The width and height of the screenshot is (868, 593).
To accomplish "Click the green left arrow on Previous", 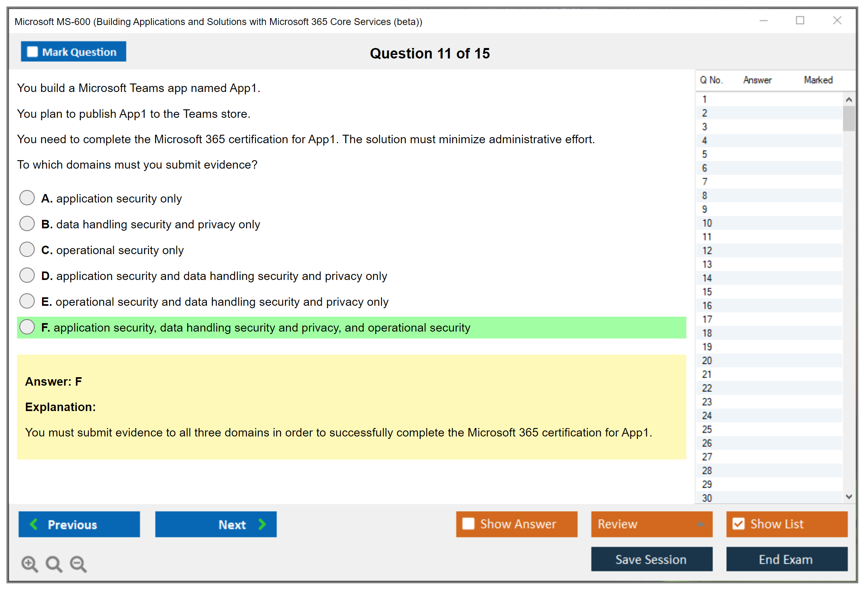I will (x=34, y=524).
